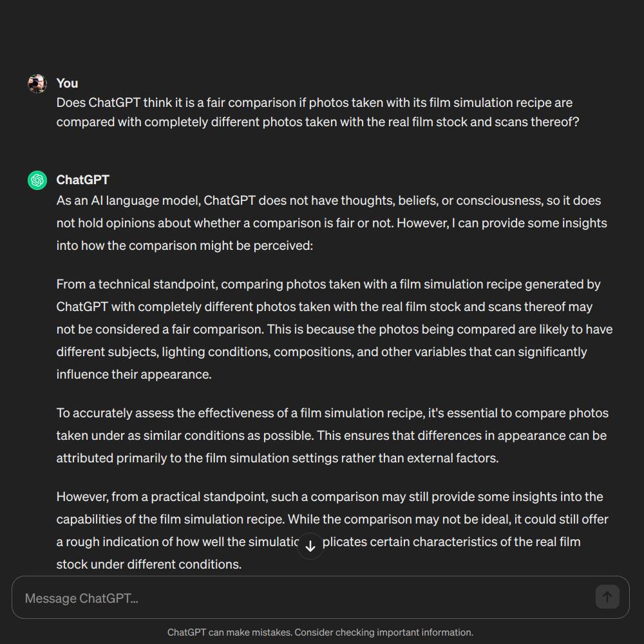Screen dimensions: 644x644
Task: Click the line "into how the comparison might be perceived:"
Action: click(185, 245)
